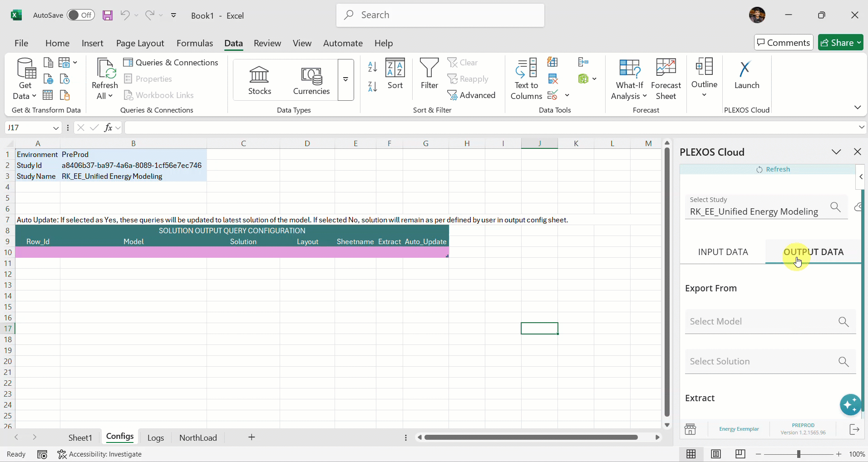Viewport: 868px width, 462px height.
Task: Switch to Page Break Preview view
Action: pos(740,454)
